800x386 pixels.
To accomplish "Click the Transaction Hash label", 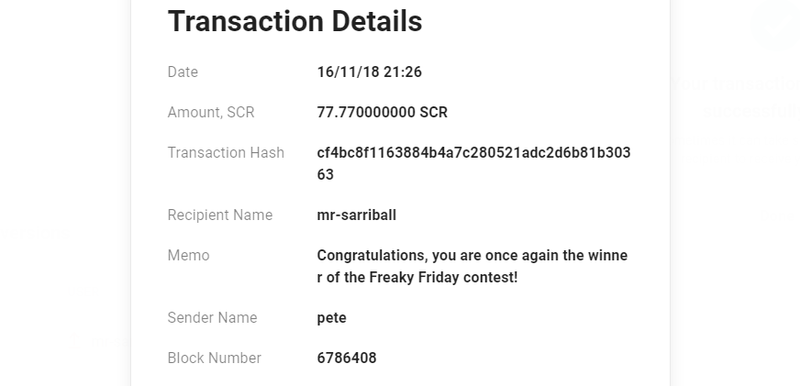I will (226, 152).
